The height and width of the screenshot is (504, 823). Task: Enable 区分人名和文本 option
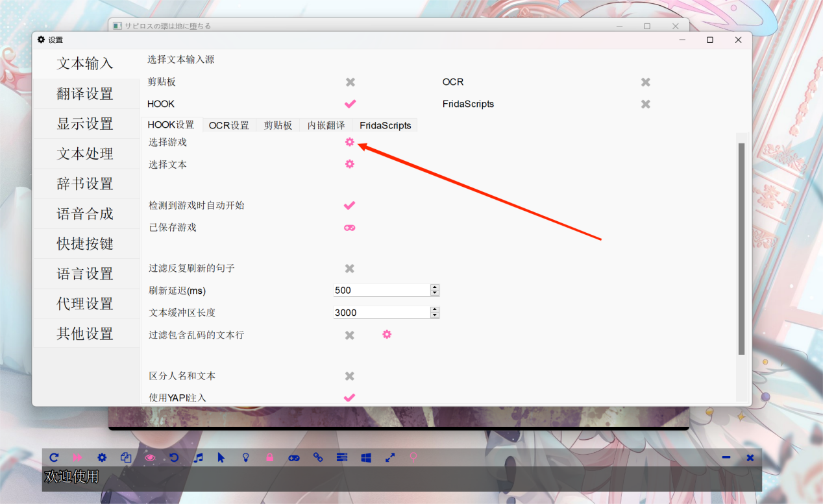click(x=349, y=376)
